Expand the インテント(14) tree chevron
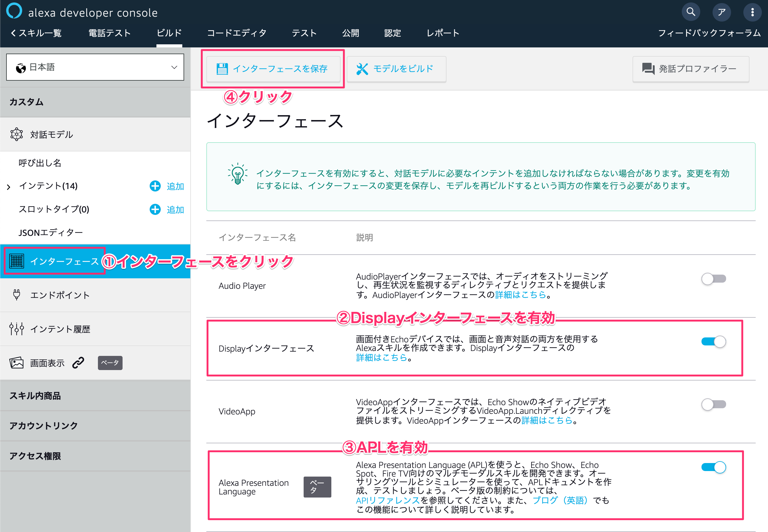 [x=9, y=187]
